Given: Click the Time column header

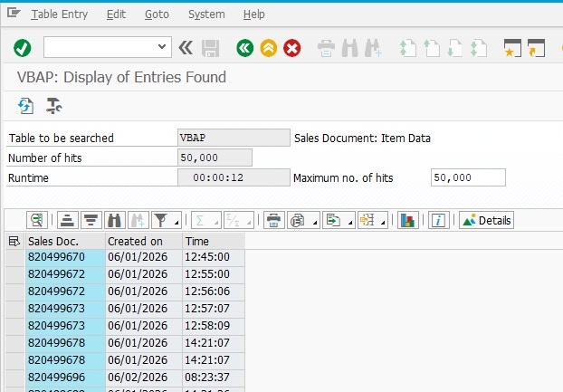Looking at the screenshot, I should (214, 241).
